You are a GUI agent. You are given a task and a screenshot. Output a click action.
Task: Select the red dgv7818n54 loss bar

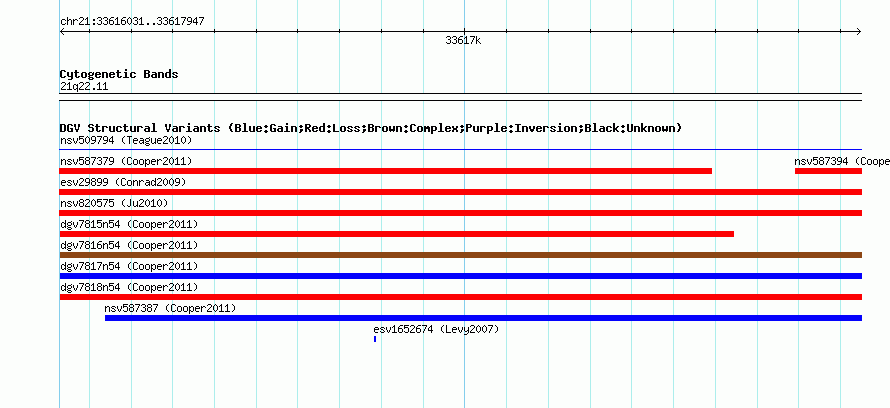click(460, 297)
